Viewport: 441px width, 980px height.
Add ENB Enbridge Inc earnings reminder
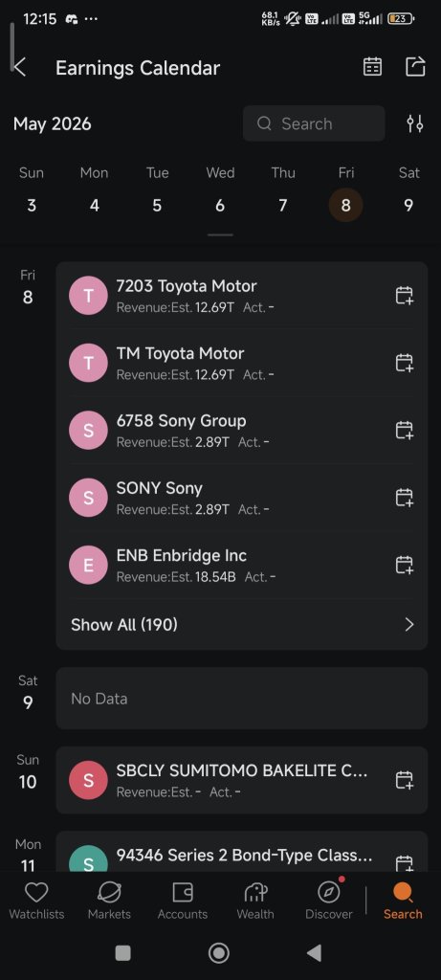pos(404,565)
